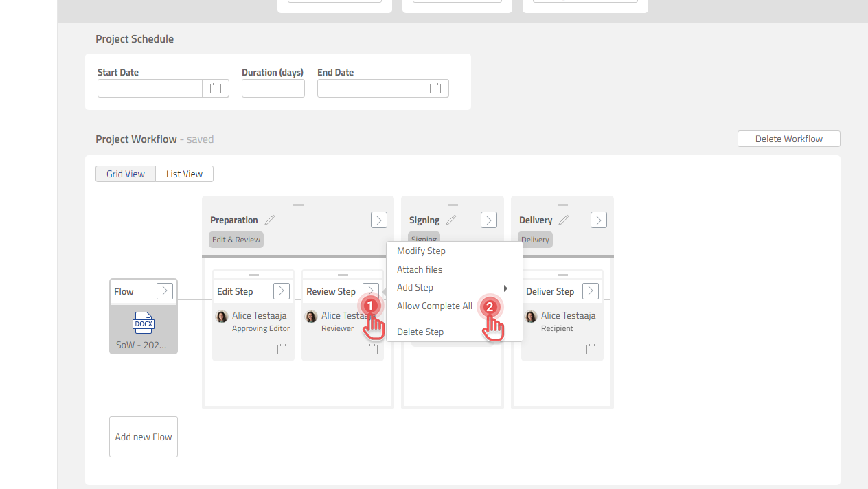Switch to List View

(x=184, y=174)
